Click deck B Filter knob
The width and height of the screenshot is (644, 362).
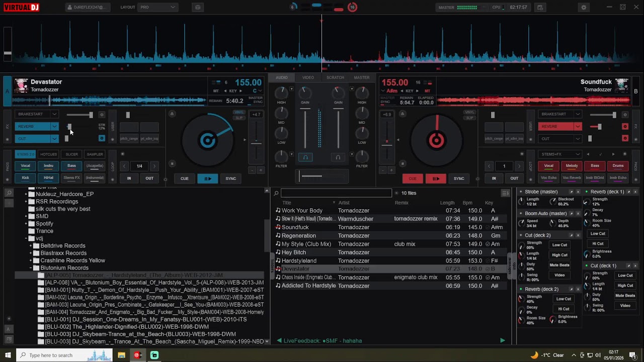coord(362,156)
